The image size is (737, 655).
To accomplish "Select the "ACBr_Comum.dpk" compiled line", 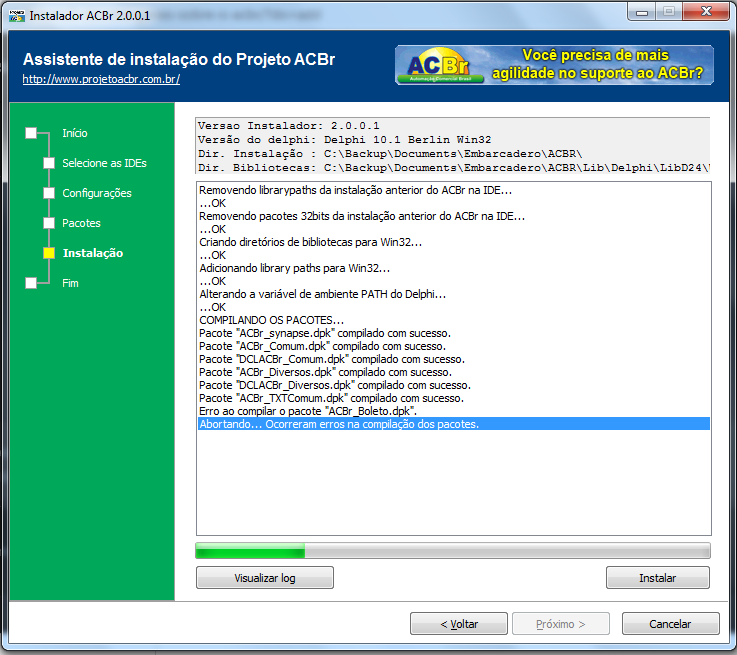I will pos(454,346).
